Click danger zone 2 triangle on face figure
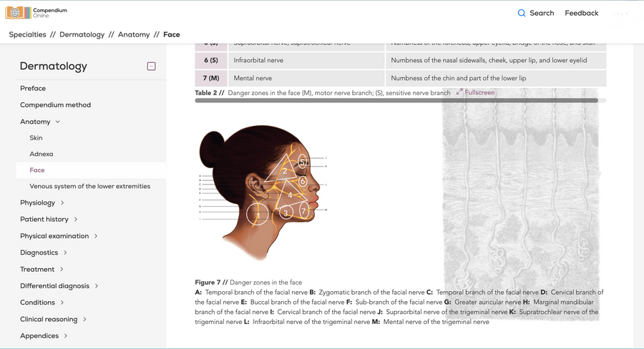The width and height of the screenshot is (644, 349). tap(282, 169)
